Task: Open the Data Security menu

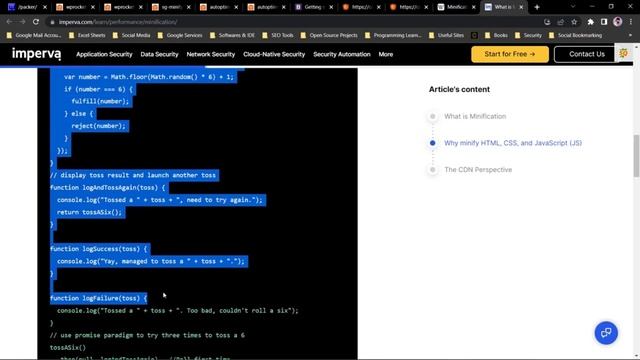Action: pyautogui.click(x=159, y=54)
